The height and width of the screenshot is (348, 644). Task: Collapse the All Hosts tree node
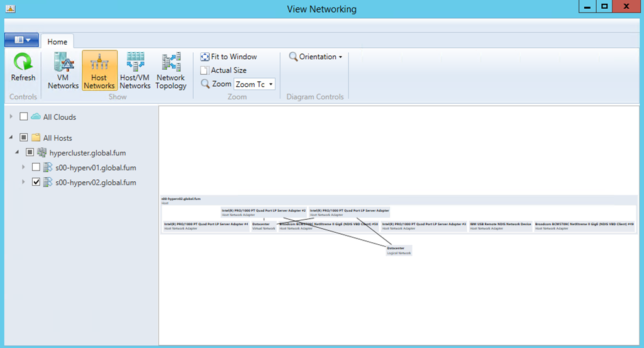click(x=11, y=138)
